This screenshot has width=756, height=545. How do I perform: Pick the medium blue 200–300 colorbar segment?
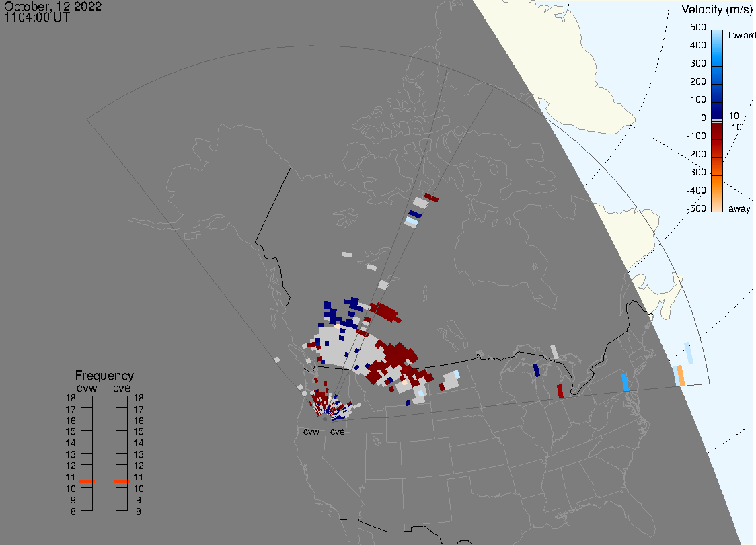[x=717, y=76]
